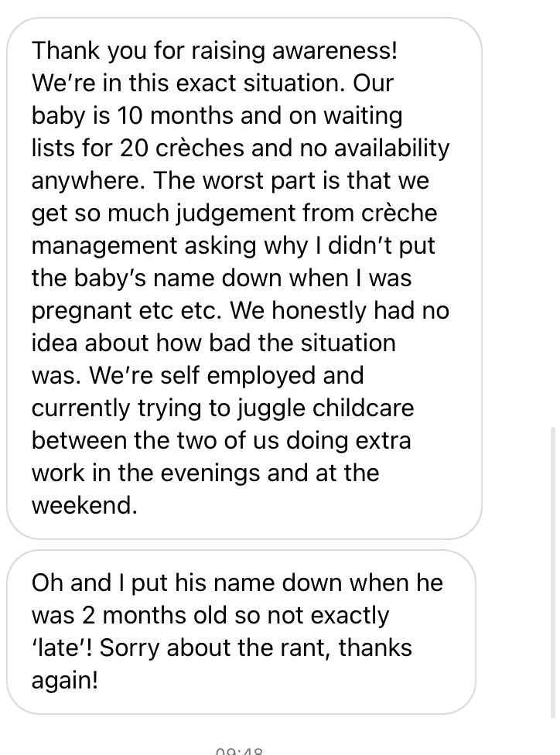This screenshot has width=560, height=755.
Task: Click the timestamp below the messages
Action: 239,750
